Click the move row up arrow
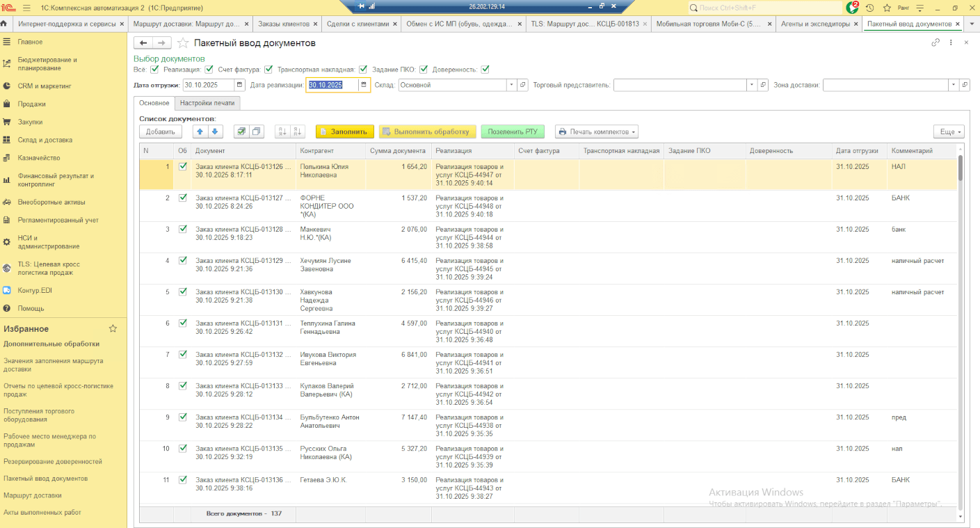Viewport: 980px width, 528px height. (200, 131)
